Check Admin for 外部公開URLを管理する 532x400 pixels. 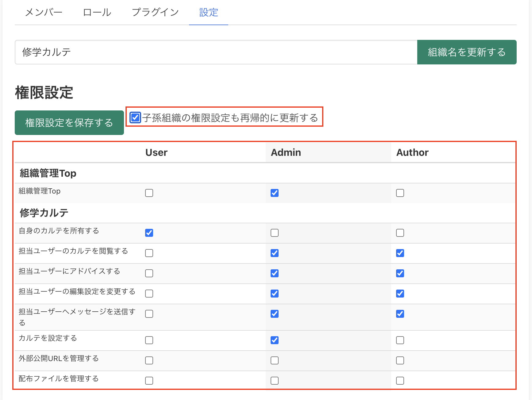(x=275, y=360)
